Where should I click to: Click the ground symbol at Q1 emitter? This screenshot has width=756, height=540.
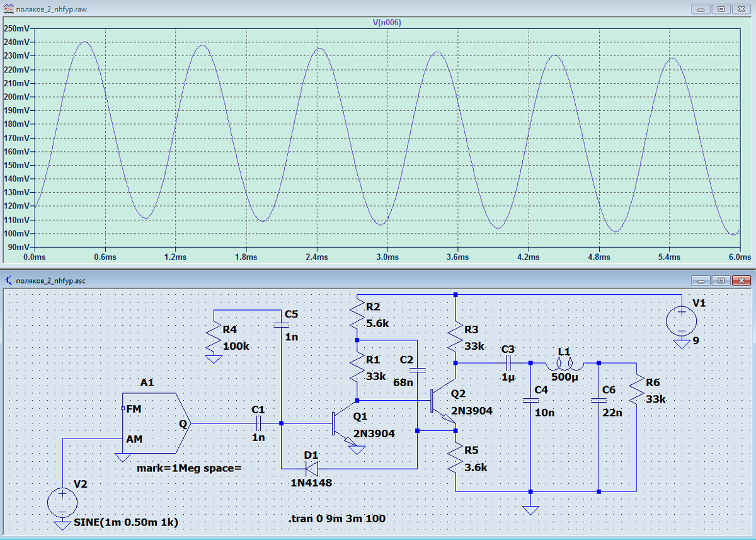(357, 449)
